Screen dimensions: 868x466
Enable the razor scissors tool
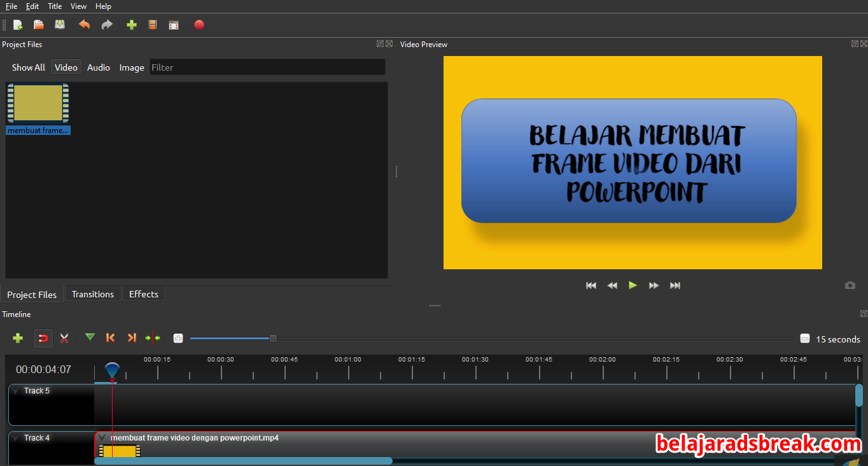[x=64, y=338]
